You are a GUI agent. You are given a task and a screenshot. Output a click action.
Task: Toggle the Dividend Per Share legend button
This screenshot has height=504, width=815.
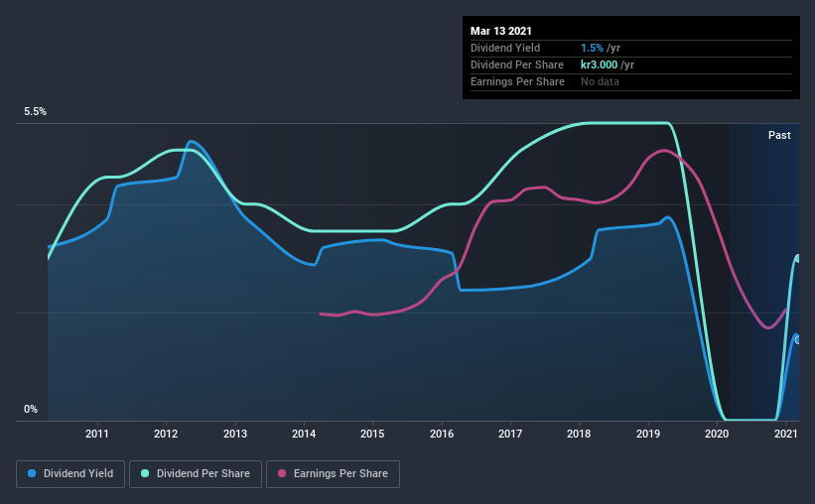coord(196,474)
